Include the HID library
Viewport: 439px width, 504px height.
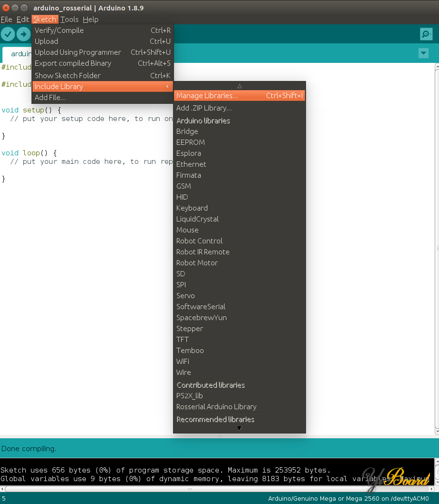click(239, 197)
